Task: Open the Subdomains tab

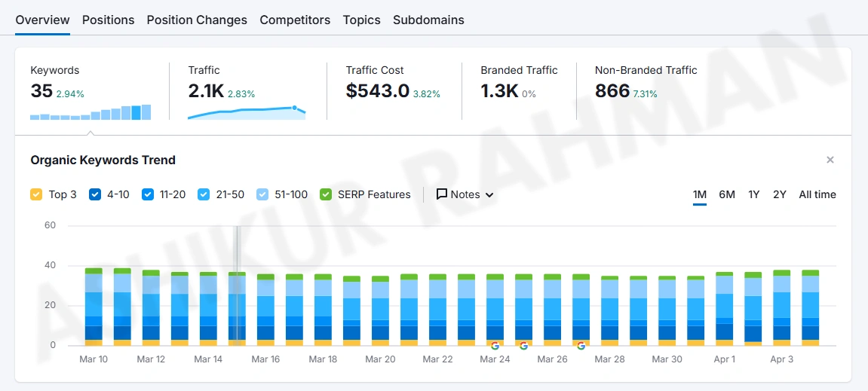Action: coord(428,20)
